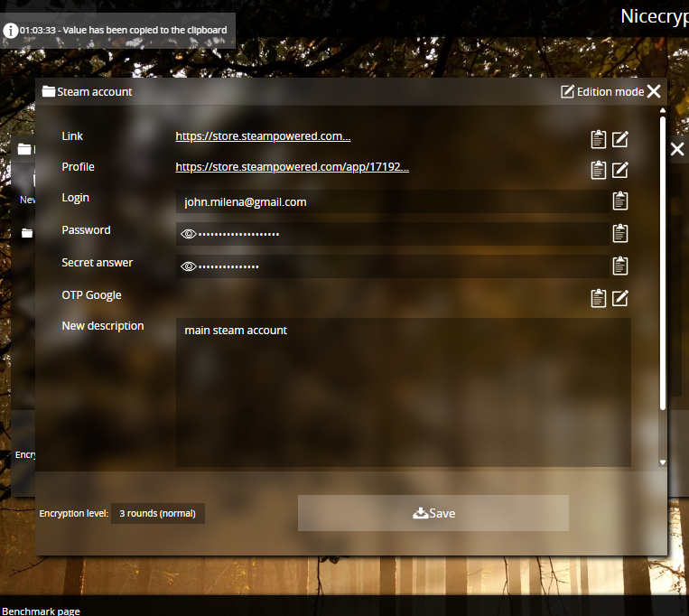Edit the OTP Google field
Screen dimensions: 689x616
tap(620, 298)
